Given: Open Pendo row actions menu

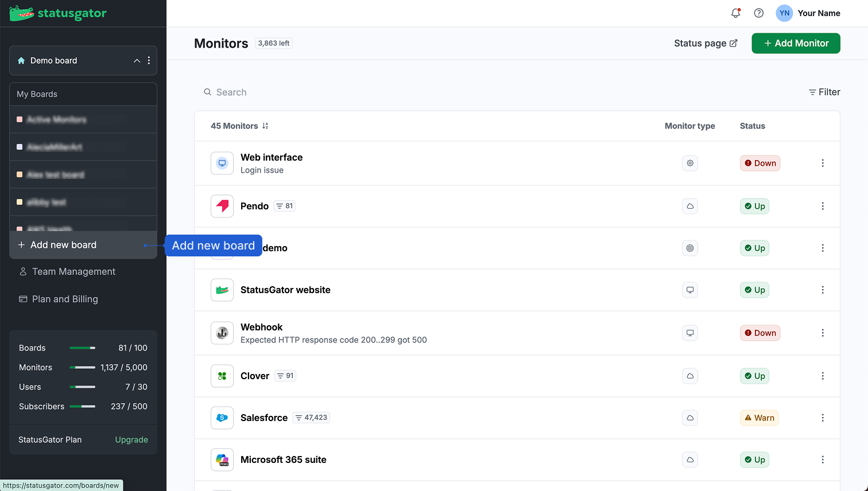Looking at the screenshot, I should coord(823,206).
